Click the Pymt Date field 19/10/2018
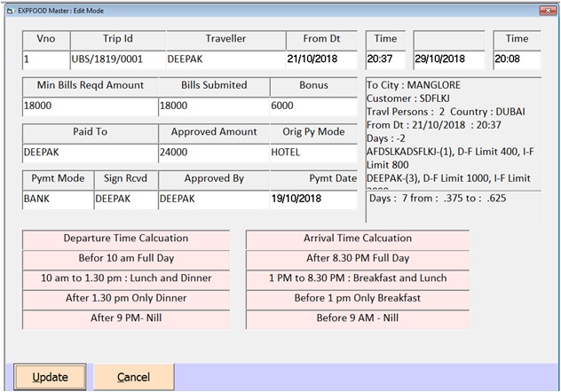The image size is (561, 392). coord(313,200)
